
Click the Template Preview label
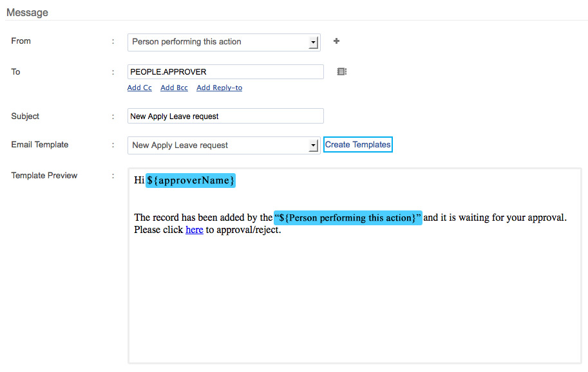tap(44, 176)
